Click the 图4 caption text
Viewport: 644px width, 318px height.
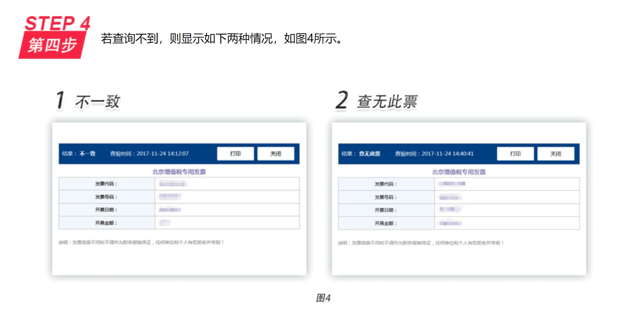(324, 297)
